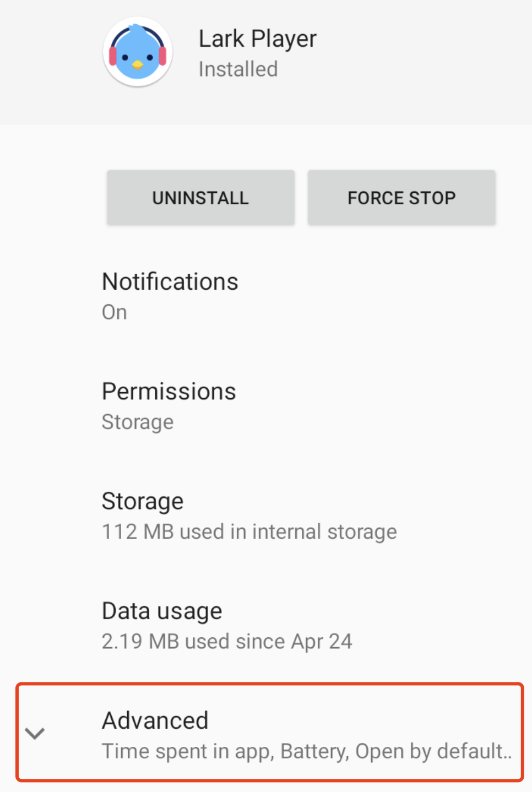This screenshot has height=792, width=532.
Task: Tap "2.19 MB used since Apr 24"
Action: (x=227, y=641)
